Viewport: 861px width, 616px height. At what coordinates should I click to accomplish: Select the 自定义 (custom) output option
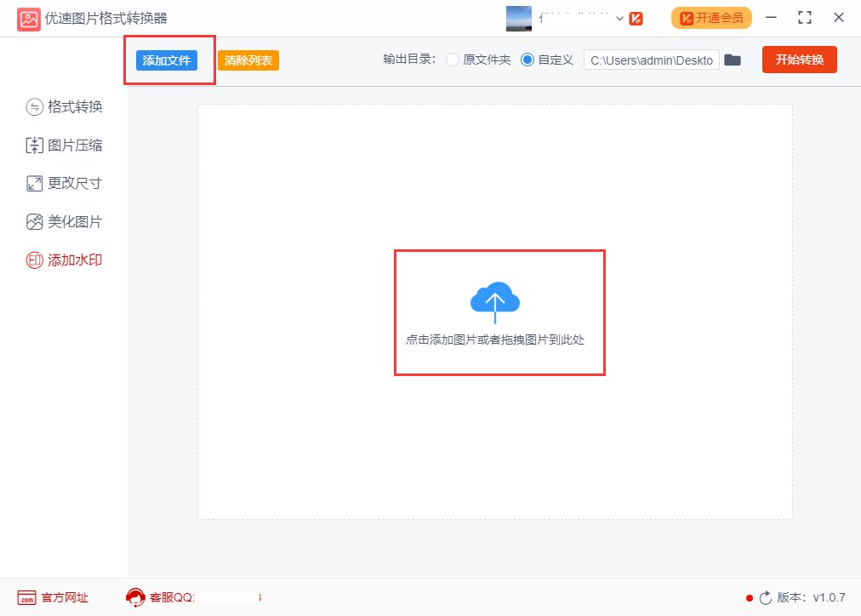coord(527,60)
